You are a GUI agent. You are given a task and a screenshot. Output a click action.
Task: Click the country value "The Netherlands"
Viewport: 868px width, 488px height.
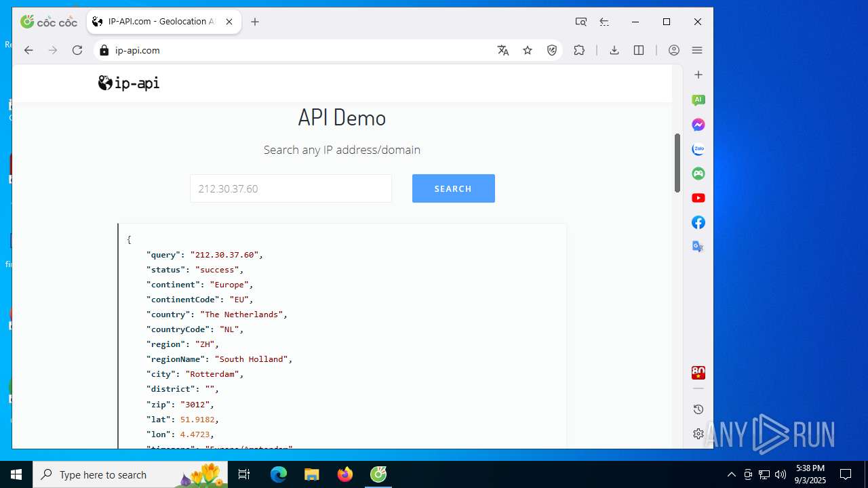241,314
